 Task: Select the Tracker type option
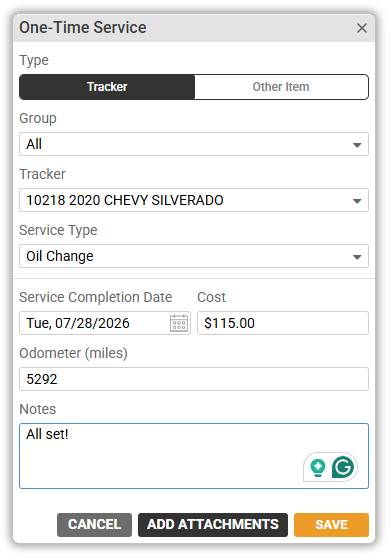click(107, 87)
